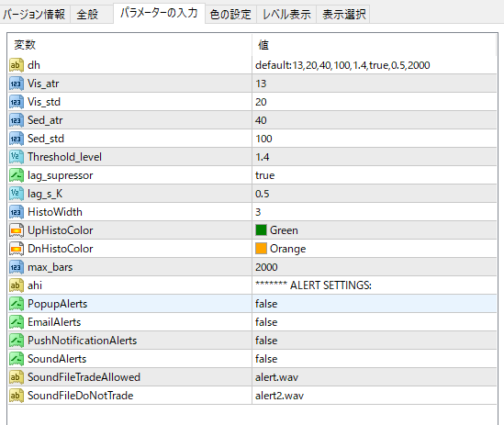Click the integer icon beside Vis_atr

[17, 84]
